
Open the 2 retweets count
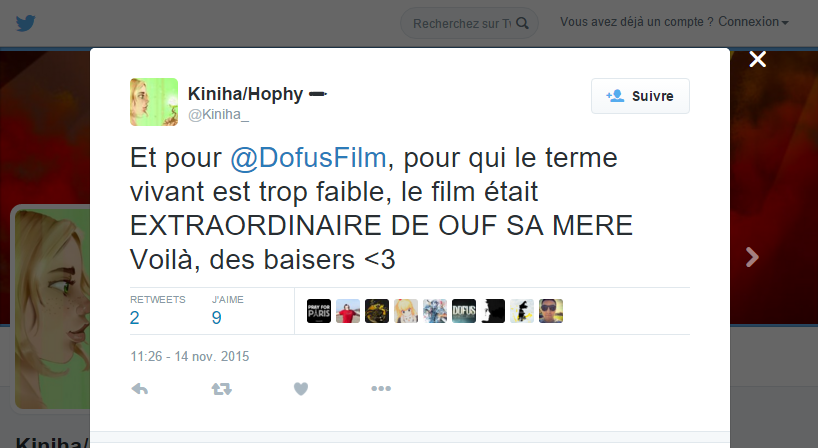135,318
